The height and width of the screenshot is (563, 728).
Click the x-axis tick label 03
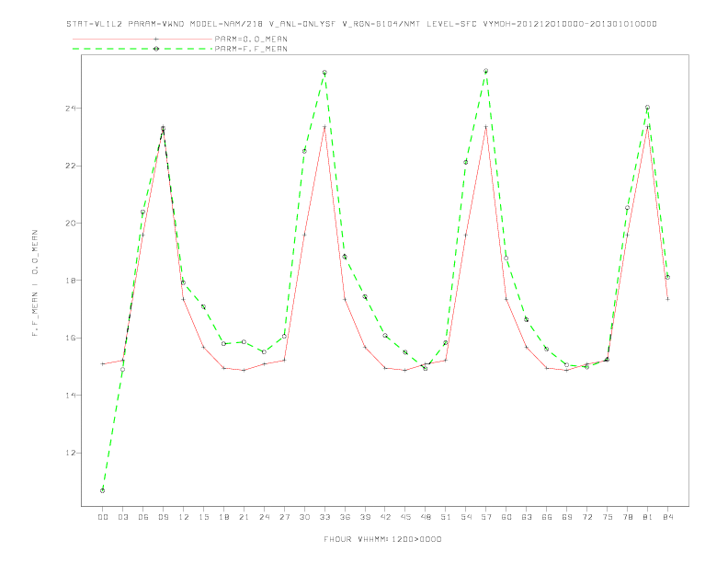pyautogui.click(x=122, y=517)
